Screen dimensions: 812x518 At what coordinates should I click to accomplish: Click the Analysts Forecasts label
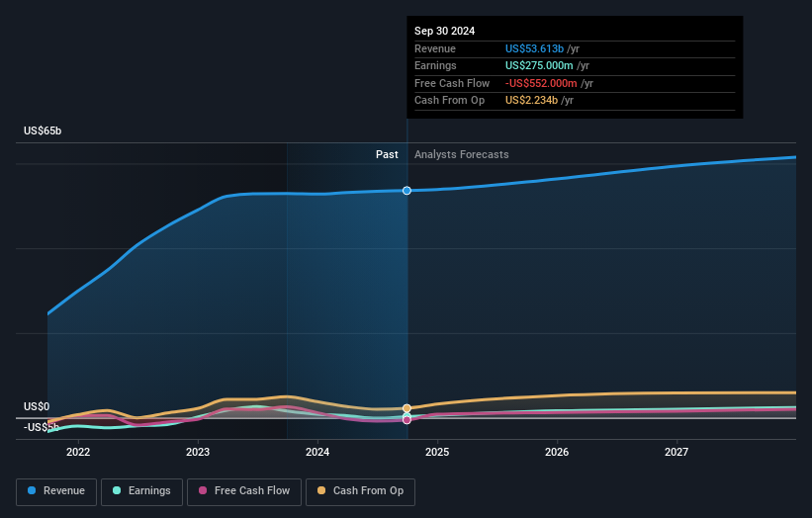462,155
